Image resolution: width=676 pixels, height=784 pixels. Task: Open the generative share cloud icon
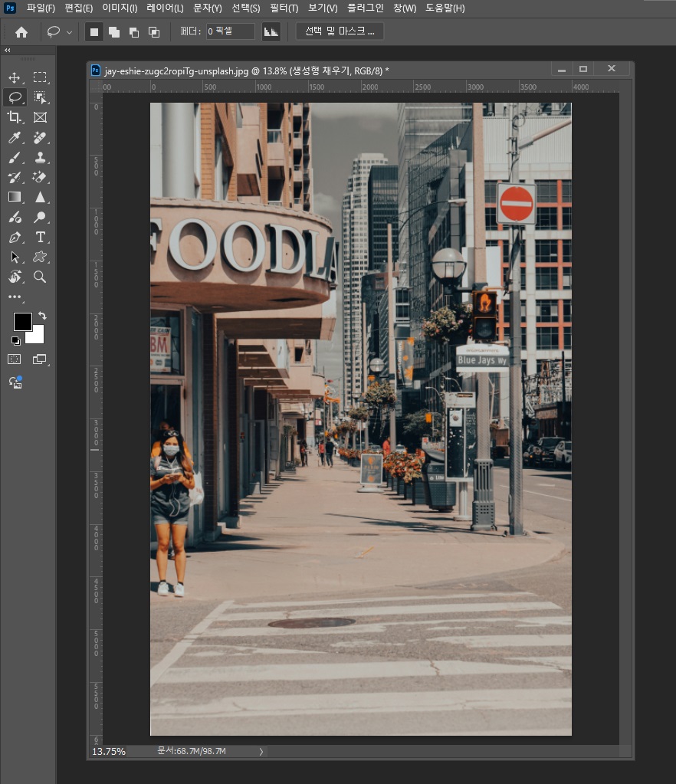point(15,382)
